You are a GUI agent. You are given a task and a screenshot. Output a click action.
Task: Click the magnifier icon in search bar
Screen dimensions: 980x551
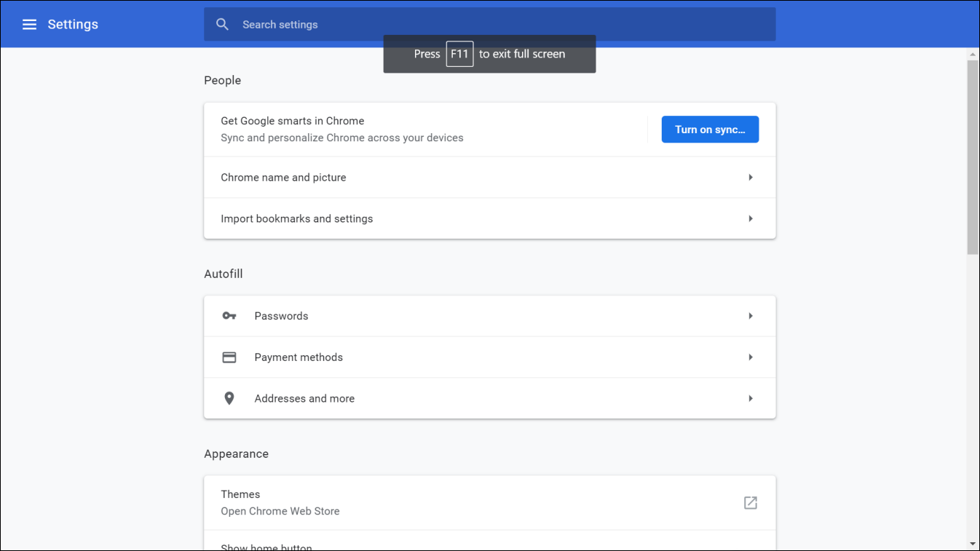click(x=223, y=25)
